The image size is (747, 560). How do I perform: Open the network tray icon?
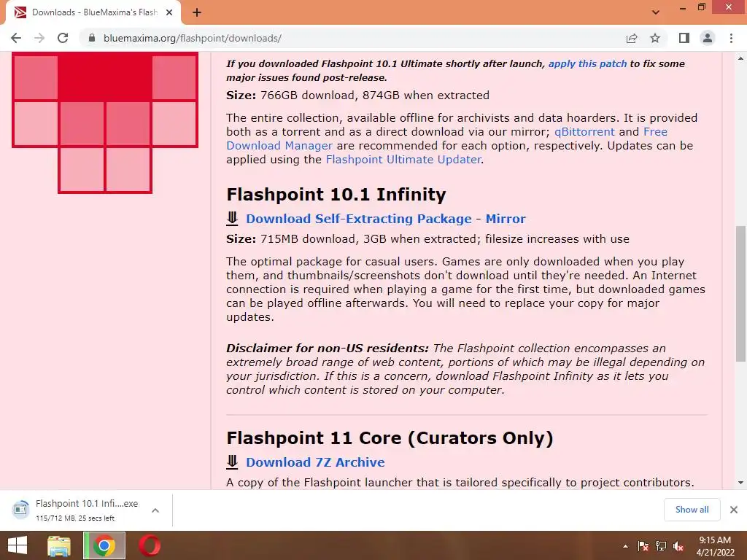(x=661, y=546)
